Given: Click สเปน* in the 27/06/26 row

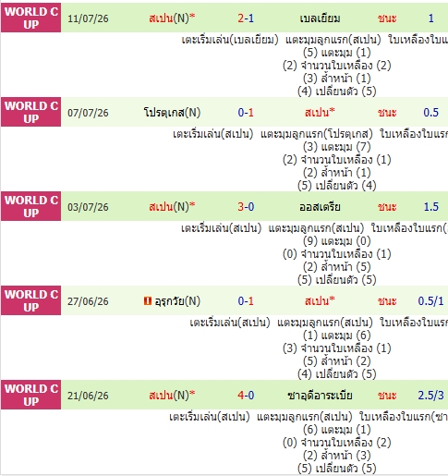Looking at the screenshot, I should click(x=320, y=301).
